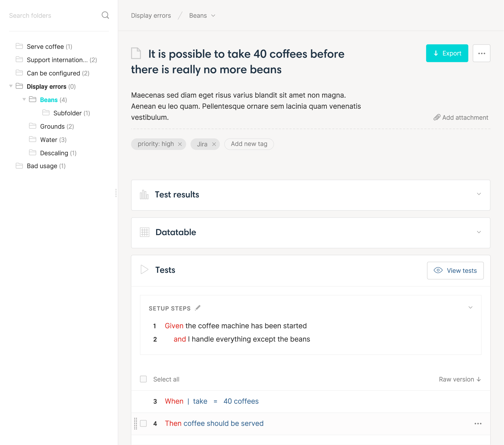
Task: Click the Maecenas description paragraph
Action: coord(246,106)
